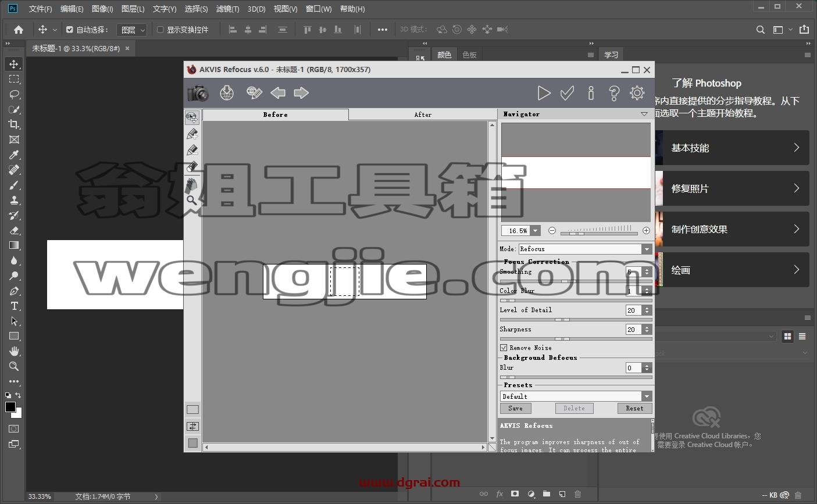Select the Photoshop Zoom tool in left toolbar
817x504 pixels.
[x=14, y=366]
